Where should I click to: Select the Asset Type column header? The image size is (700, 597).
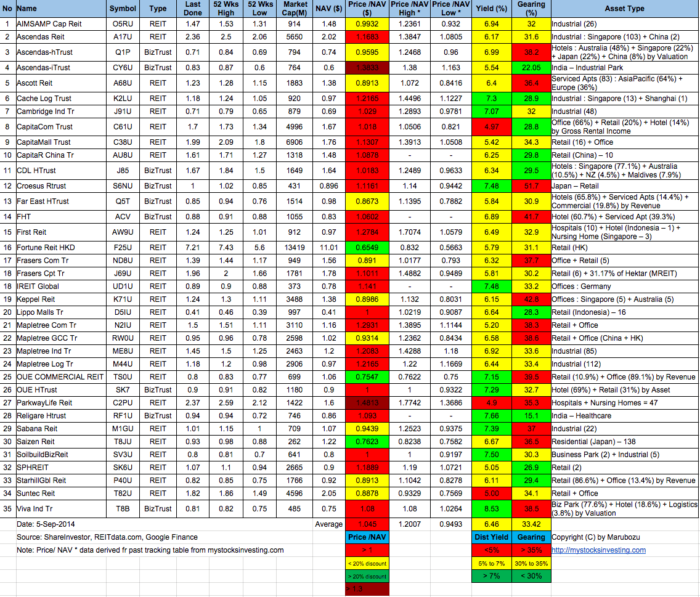625,9
